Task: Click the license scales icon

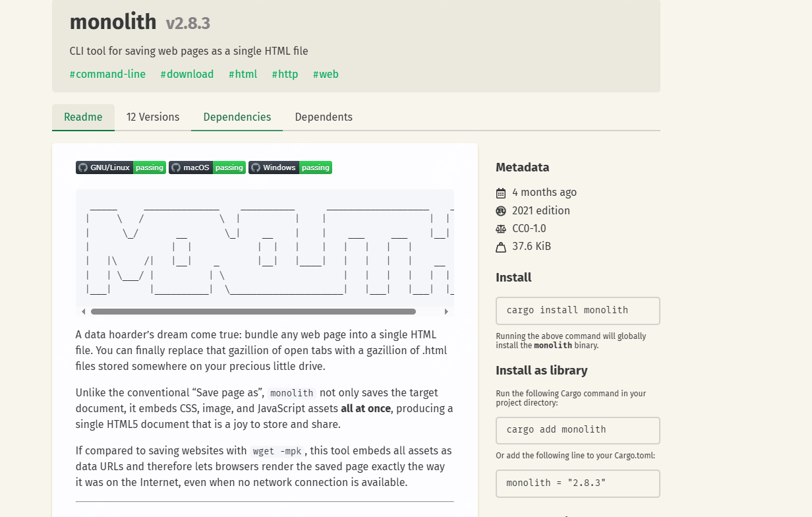Action: (501, 229)
